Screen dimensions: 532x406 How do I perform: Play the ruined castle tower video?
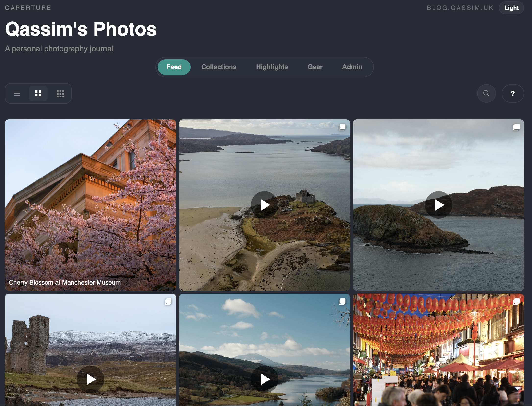pos(90,379)
